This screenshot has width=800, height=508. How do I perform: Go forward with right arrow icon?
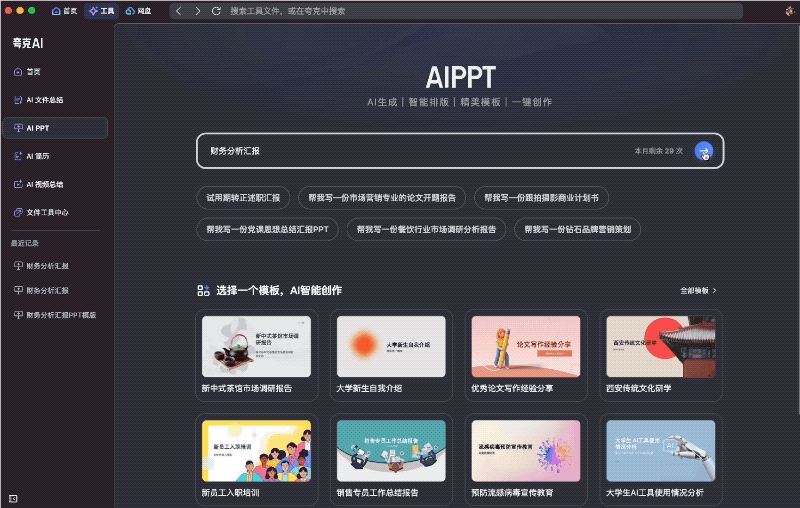pos(197,11)
